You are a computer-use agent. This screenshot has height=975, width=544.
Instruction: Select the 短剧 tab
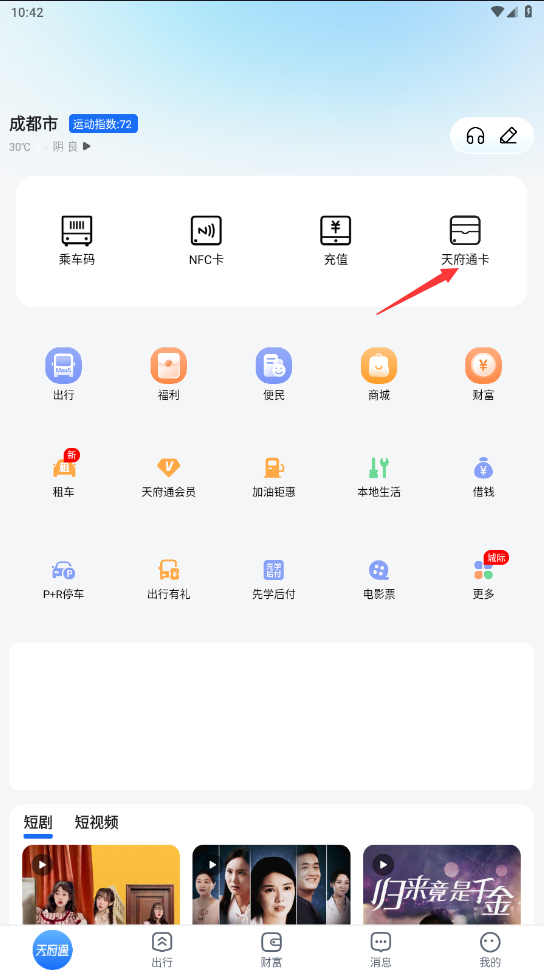38,822
